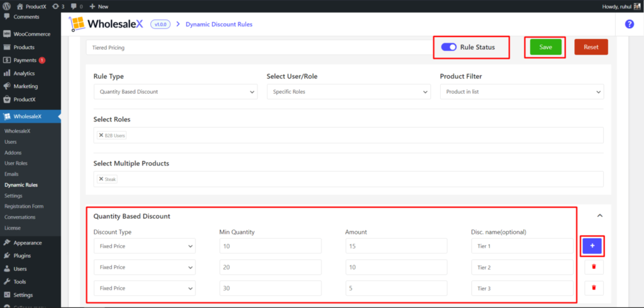The image size is (644, 308).
Task: Edit the Amount field for Tier 3
Action: pos(396,289)
